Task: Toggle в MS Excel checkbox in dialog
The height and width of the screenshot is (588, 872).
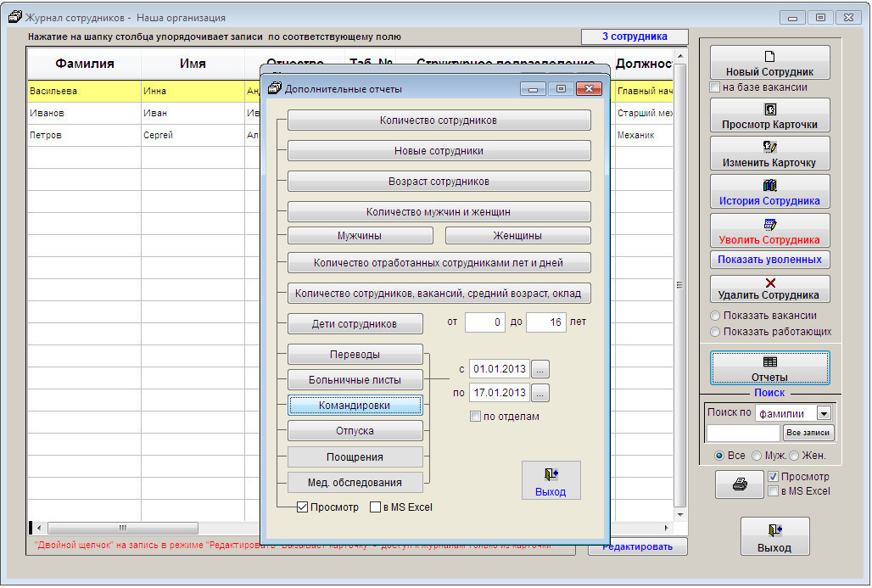Action: click(x=376, y=507)
